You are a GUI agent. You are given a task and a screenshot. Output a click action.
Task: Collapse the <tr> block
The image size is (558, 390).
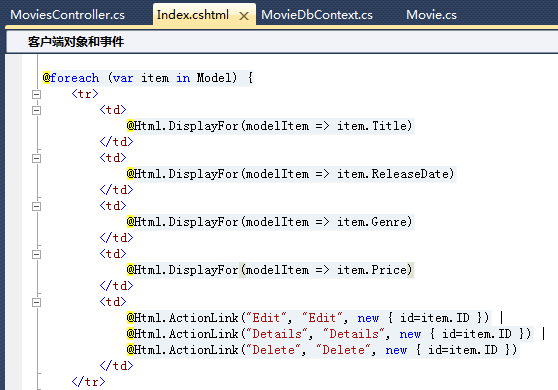point(36,94)
